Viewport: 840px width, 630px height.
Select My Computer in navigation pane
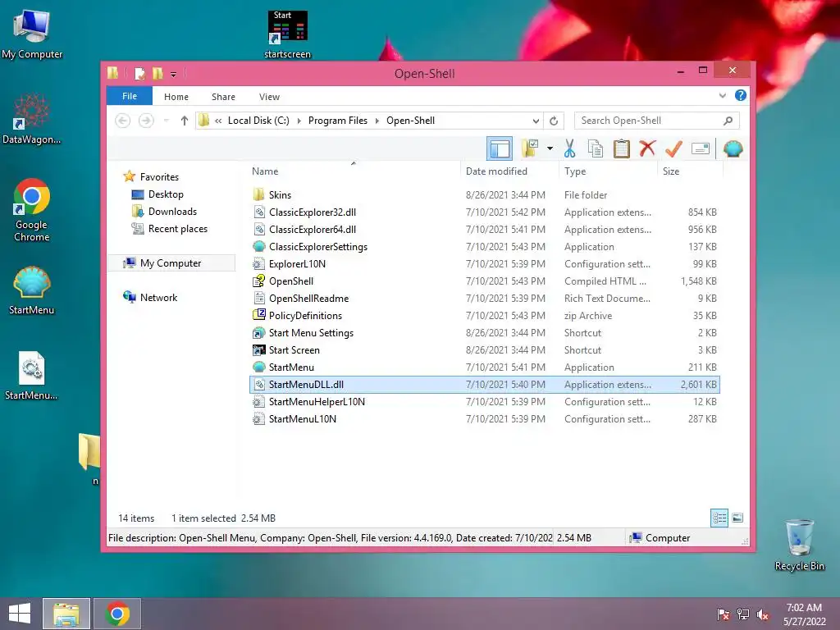point(171,263)
